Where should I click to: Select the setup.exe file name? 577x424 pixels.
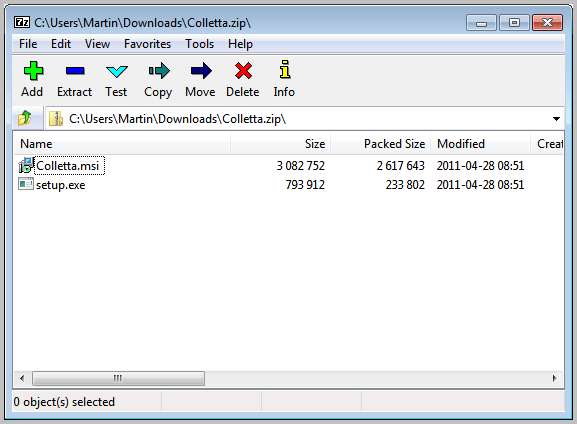point(61,185)
